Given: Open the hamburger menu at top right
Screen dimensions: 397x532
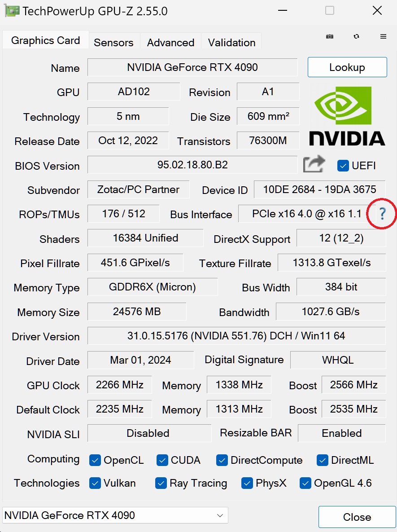Looking at the screenshot, I should tap(384, 36).
